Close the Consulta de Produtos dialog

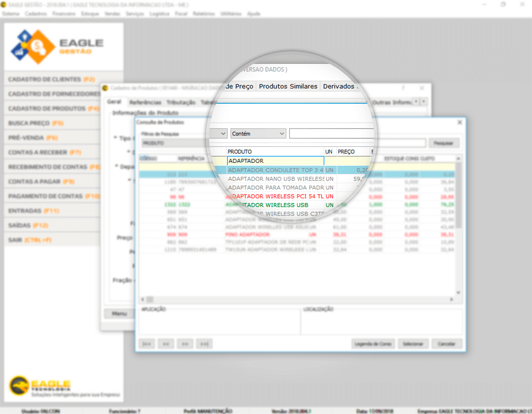pyautogui.click(x=460, y=122)
